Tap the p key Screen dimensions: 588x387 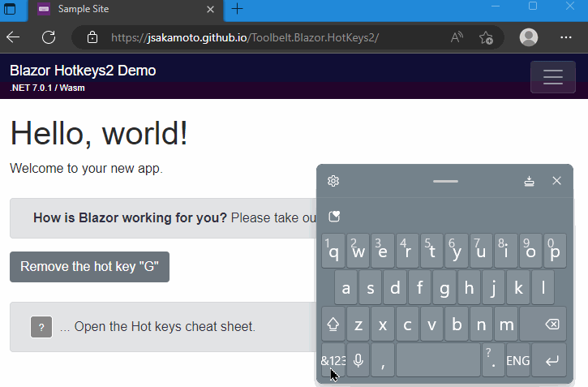pos(555,251)
